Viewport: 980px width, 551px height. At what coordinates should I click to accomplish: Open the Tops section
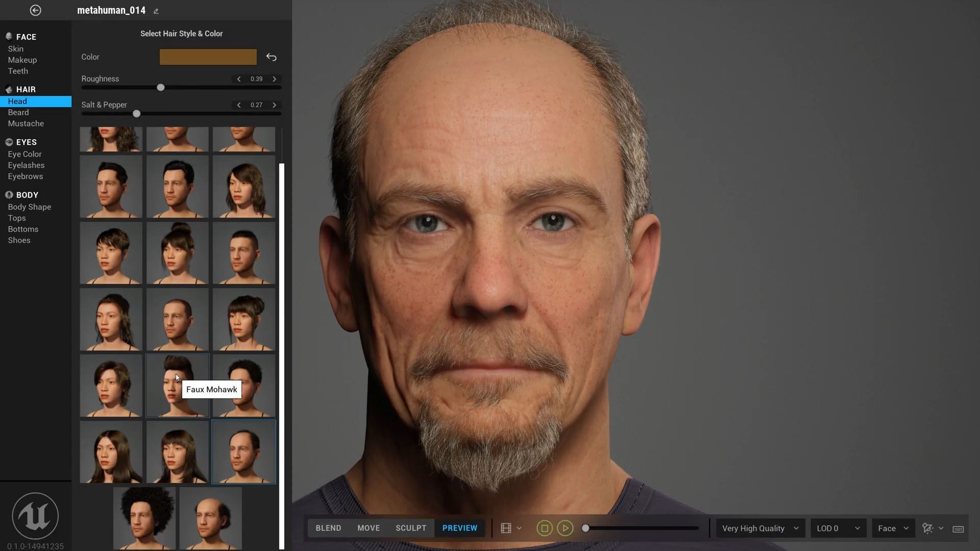[x=17, y=218]
